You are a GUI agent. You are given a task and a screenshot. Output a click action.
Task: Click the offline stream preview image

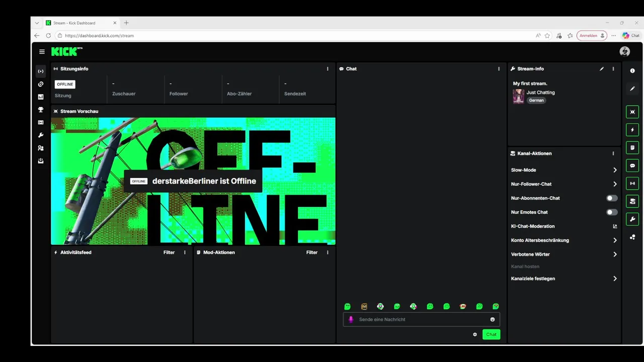[x=193, y=181]
